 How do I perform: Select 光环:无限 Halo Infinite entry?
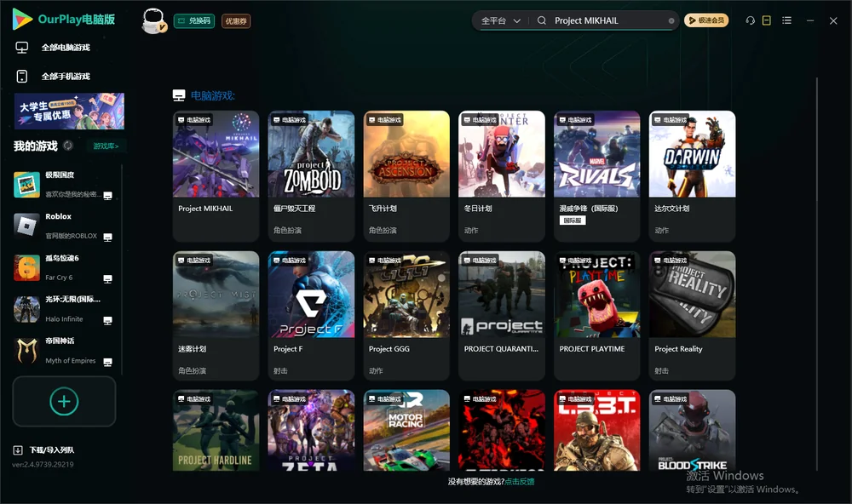(x=64, y=309)
